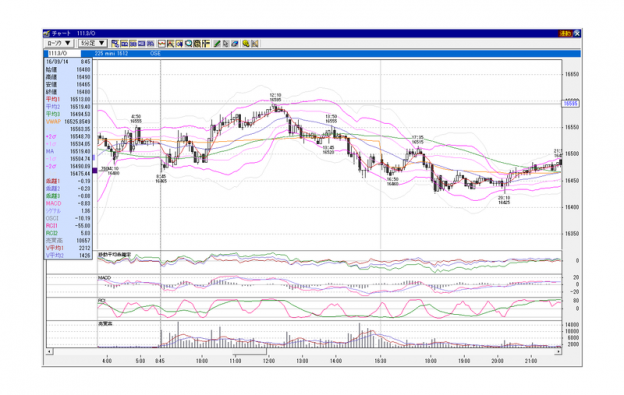Screen dimensions: 624x395
Task: Click the MACD indicator panel label
Action: [x=104, y=278]
